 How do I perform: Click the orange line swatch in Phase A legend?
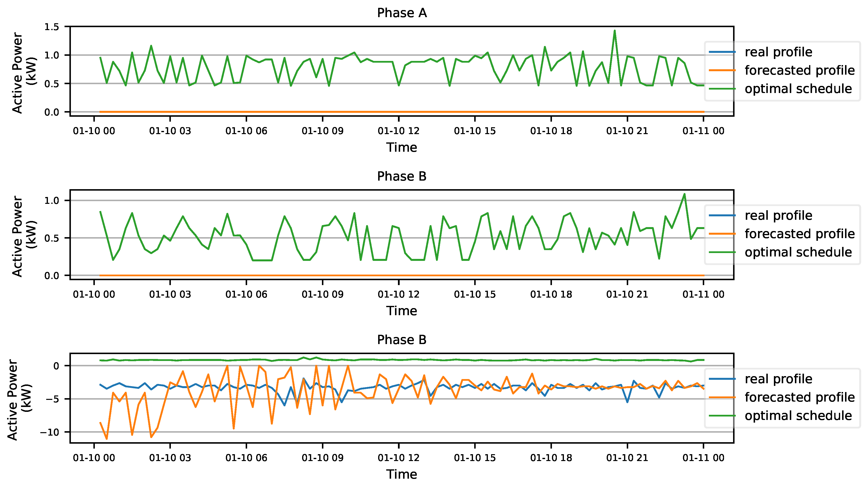[x=722, y=70]
